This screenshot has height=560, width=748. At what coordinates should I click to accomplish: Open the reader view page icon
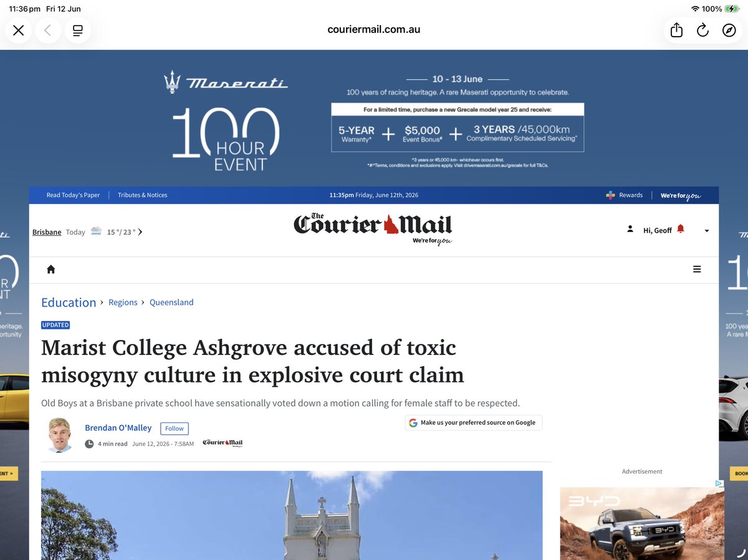[78, 31]
